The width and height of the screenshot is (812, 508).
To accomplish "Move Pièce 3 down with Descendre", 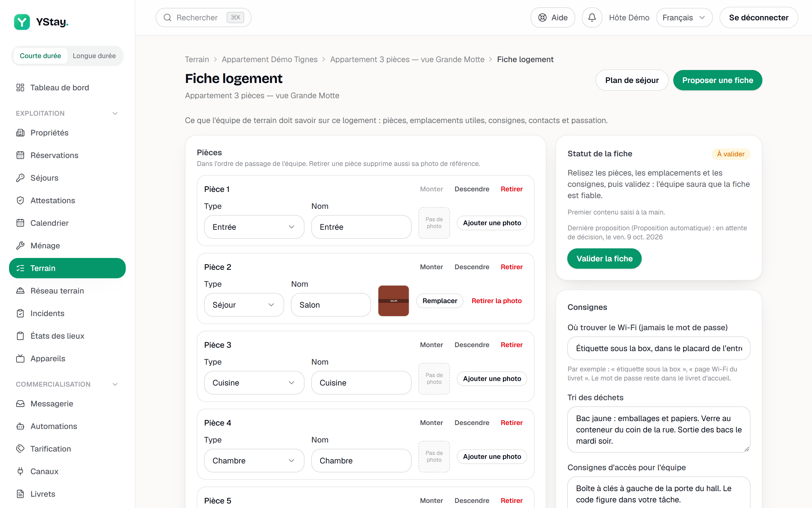I will 472,345.
